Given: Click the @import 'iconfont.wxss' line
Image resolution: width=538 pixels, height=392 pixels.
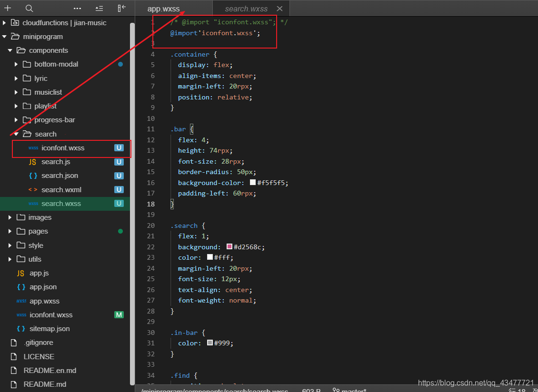Looking at the screenshot, I should click(215, 33).
